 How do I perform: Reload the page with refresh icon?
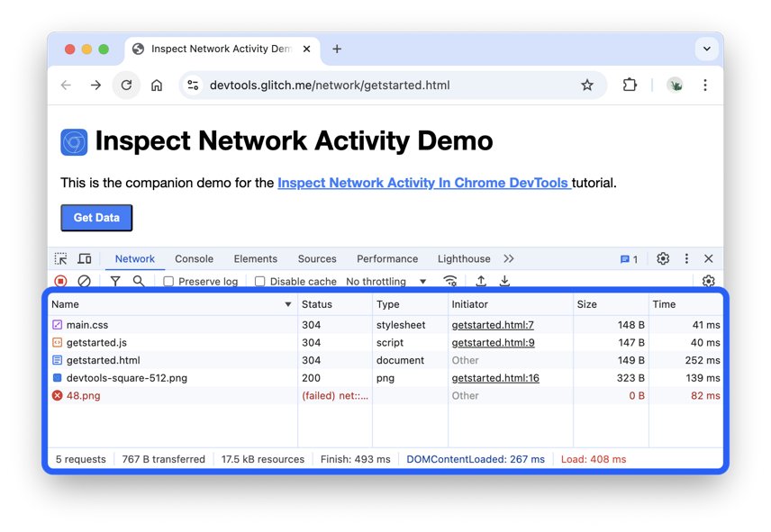(126, 85)
